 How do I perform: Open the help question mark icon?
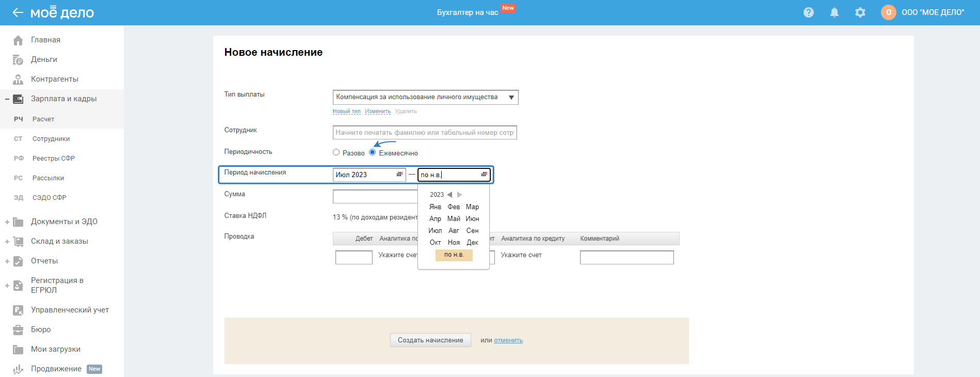point(809,12)
